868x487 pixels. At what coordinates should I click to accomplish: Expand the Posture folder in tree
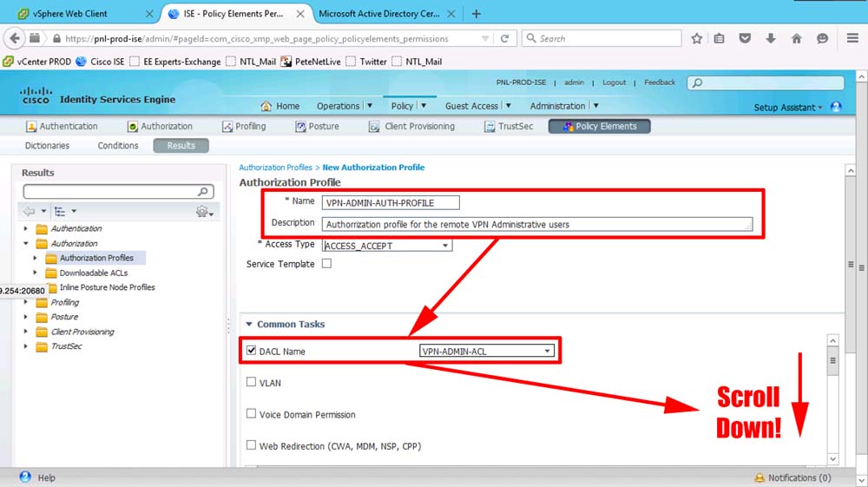pos(25,317)
